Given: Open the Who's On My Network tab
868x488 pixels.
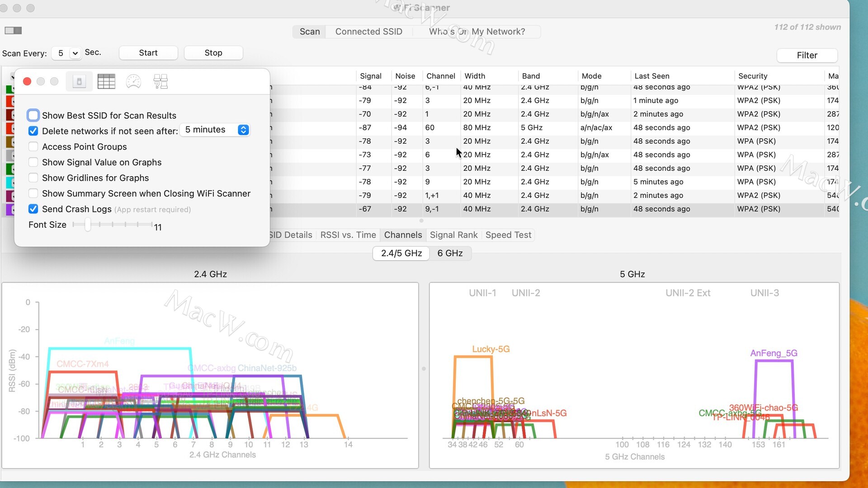Looking at the screenshot, I should point(476,32).
